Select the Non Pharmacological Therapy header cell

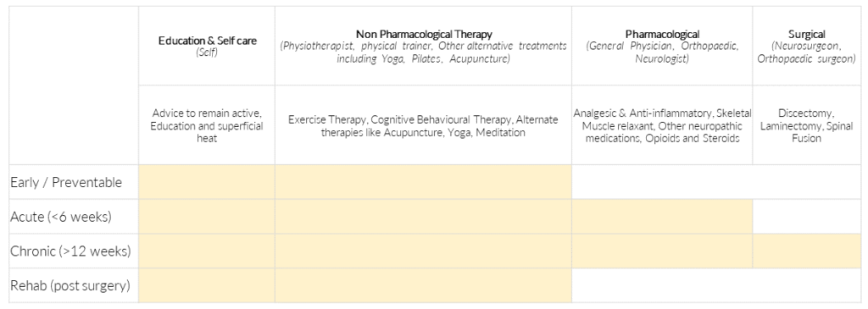point(424,46)
